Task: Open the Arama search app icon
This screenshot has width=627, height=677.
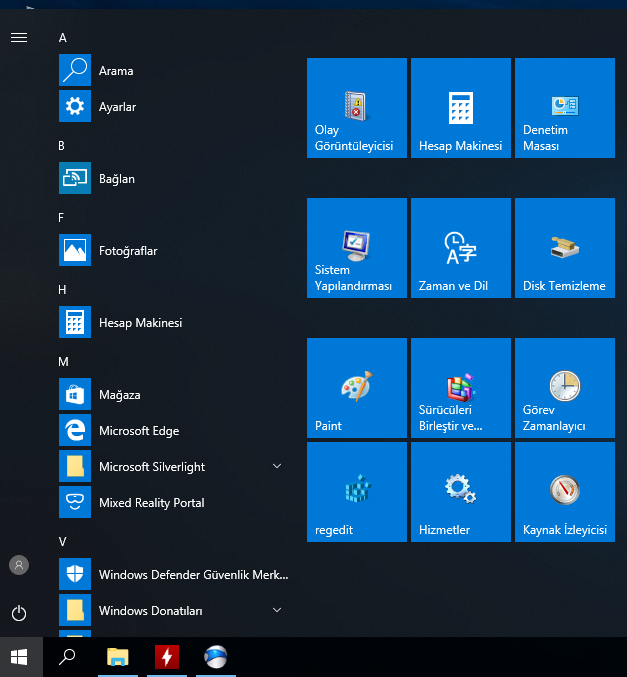Action: pos(75,70)
